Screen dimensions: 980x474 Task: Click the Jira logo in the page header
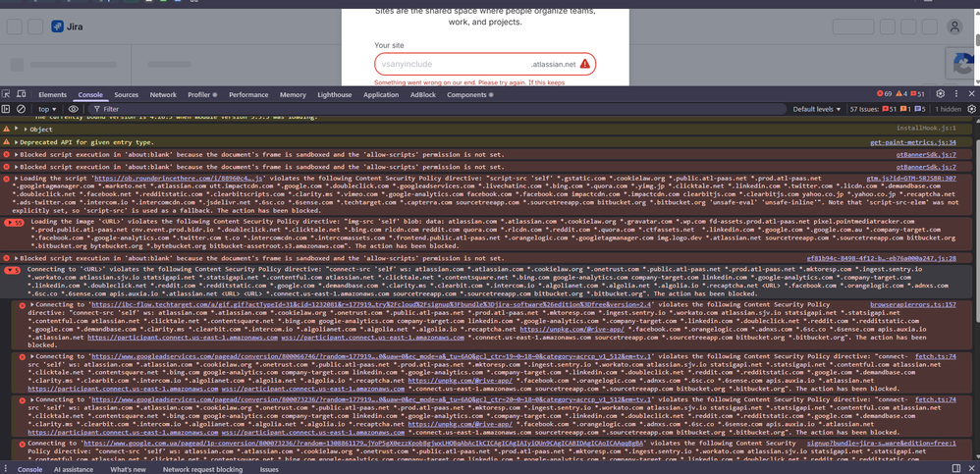[67, 26]
